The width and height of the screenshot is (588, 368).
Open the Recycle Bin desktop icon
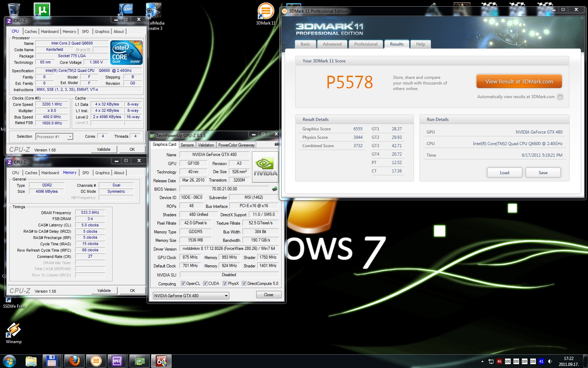[13, 9]
